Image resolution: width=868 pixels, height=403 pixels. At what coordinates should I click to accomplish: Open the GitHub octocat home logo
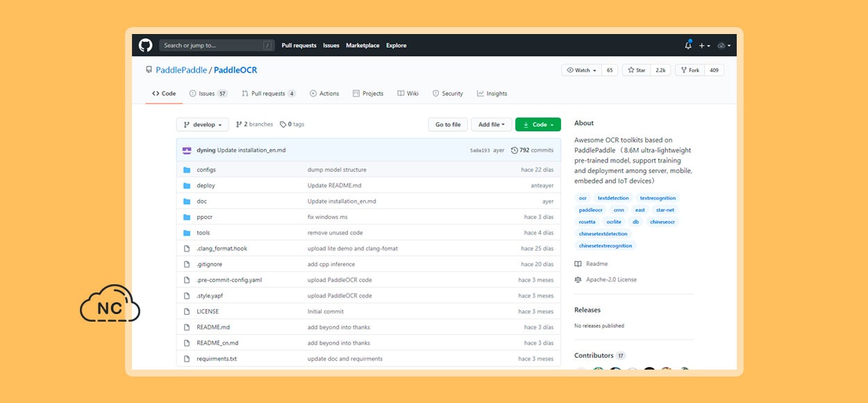click(145, 45)
